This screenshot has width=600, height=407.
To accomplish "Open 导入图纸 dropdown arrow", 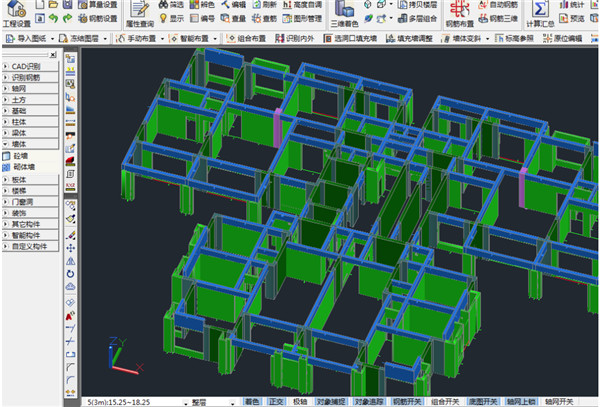I will [52, 39].
